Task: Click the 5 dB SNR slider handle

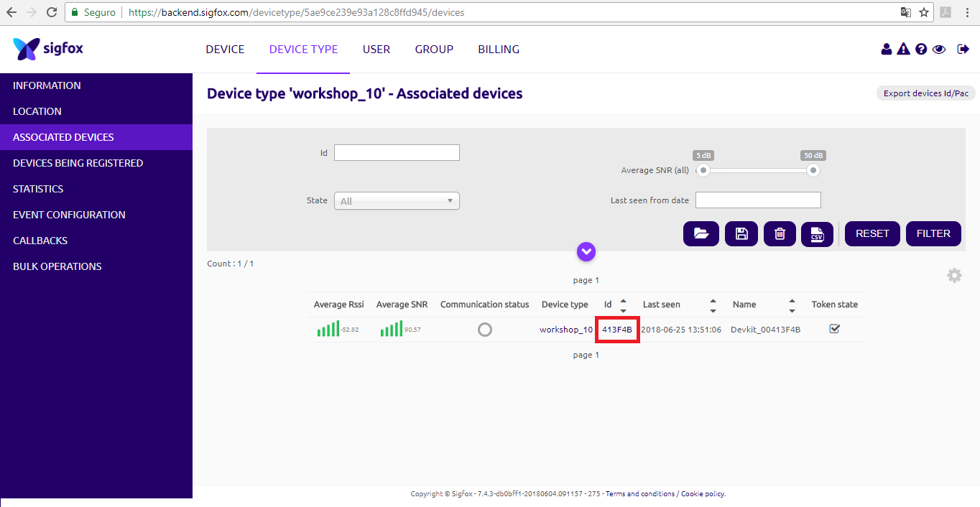Action: coord(704,170)
